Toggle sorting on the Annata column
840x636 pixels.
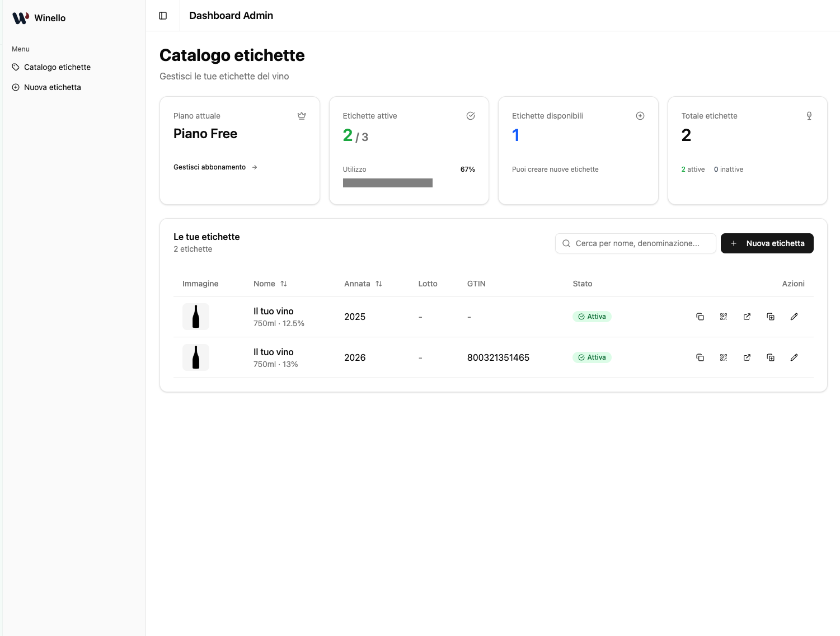point(378,284)
